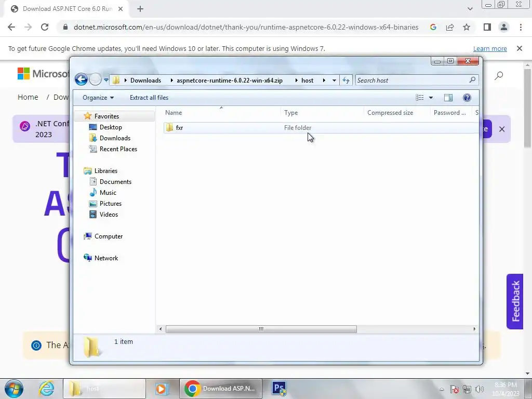This screenshot has width=532, height=399.
Task: Select Libraries in navigation pane
Action: coord(106,171)
